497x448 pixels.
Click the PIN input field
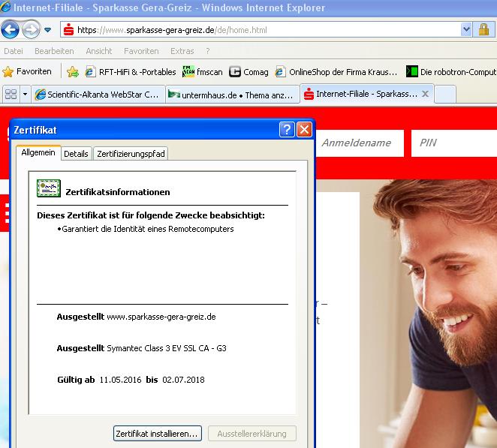tap(454, 143)
